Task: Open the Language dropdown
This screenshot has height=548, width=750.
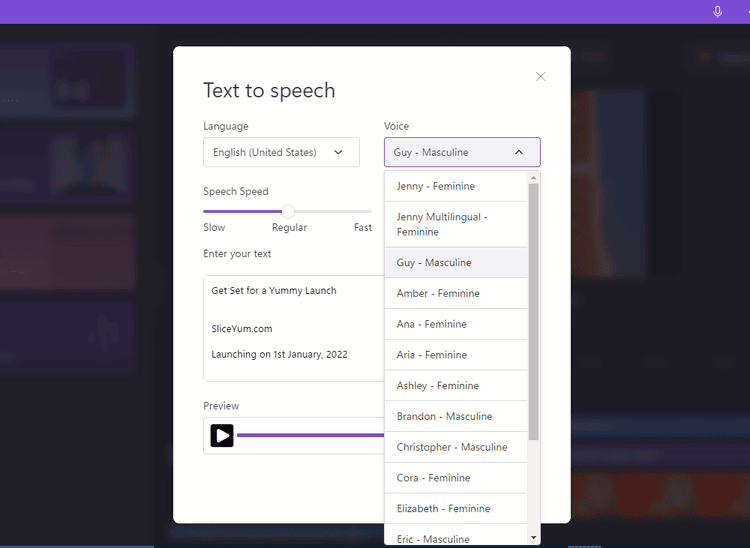Action: point(281,152)
